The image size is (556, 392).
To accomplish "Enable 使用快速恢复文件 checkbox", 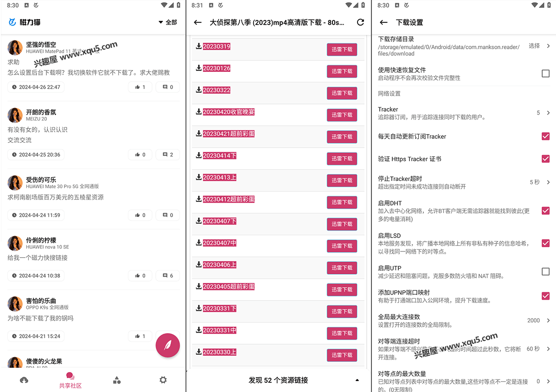I will (x=545, y=73).
